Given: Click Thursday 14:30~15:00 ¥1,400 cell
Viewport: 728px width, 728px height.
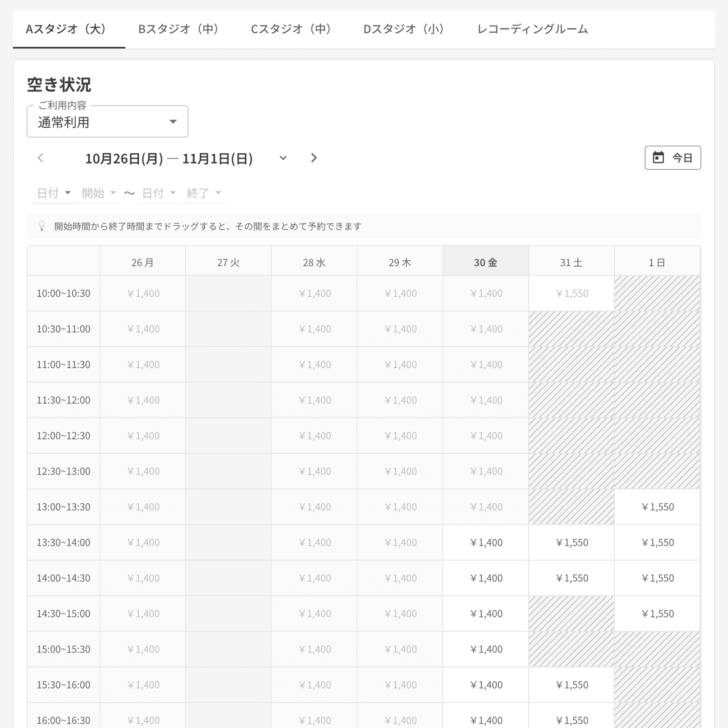Looking at the screenshot, I should click(x=400, y=614).
